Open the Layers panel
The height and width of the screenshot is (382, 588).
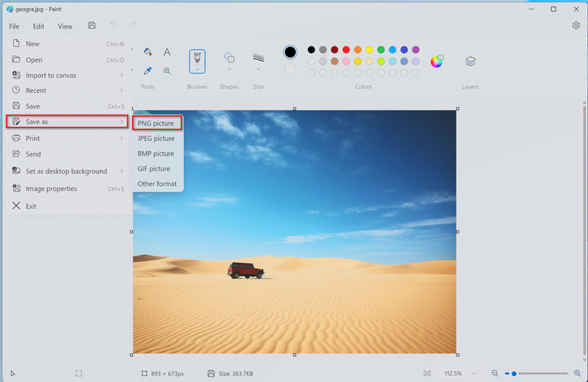(470, 61)
